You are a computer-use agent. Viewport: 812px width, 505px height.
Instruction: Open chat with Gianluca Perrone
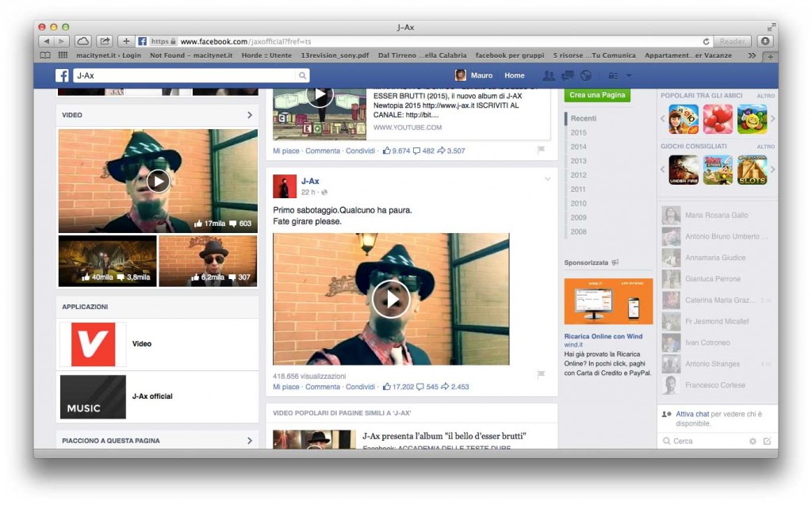coord(717,279)
